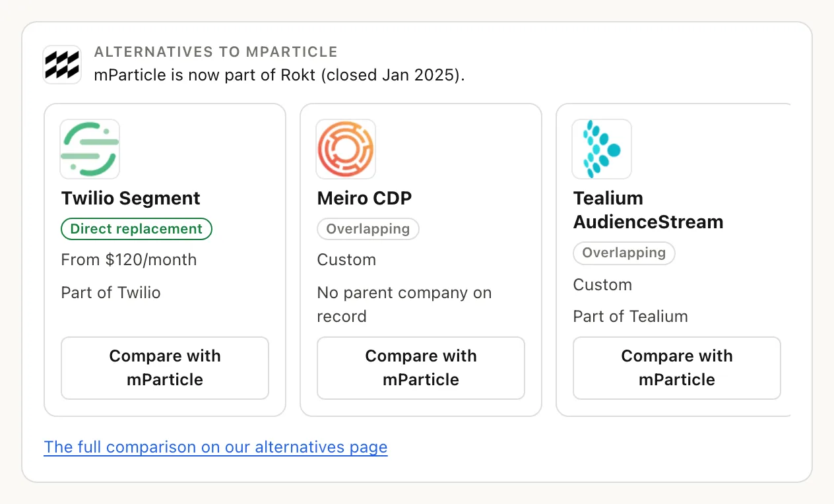Click Custom pricing on Tealium AudienceStream card

(x=602, y=285)
